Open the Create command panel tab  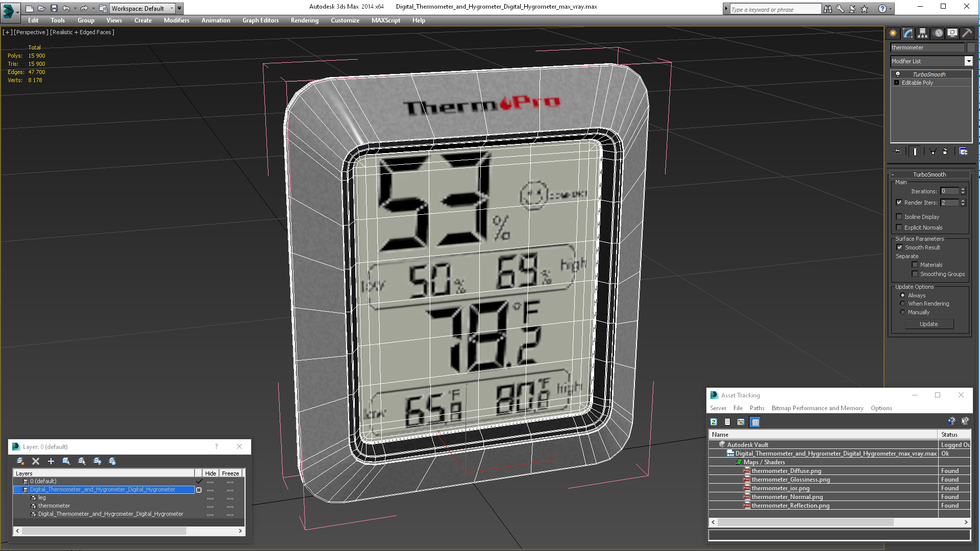point(893,33)
